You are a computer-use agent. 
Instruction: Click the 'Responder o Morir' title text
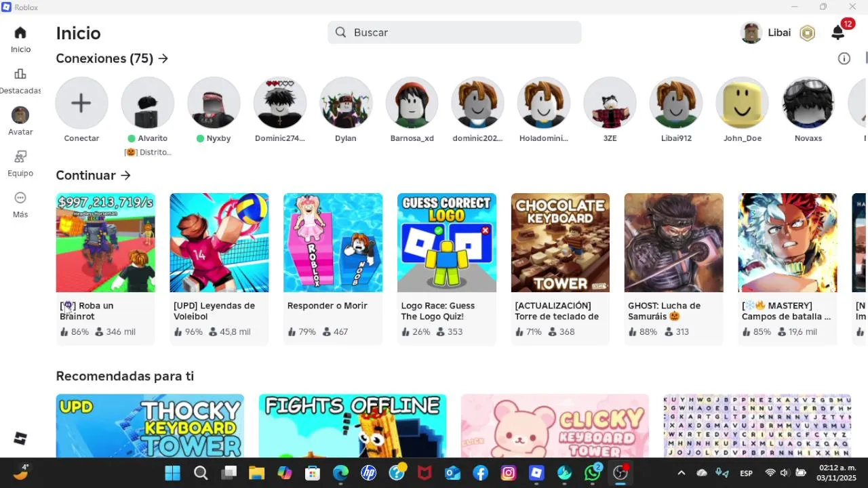327,306
